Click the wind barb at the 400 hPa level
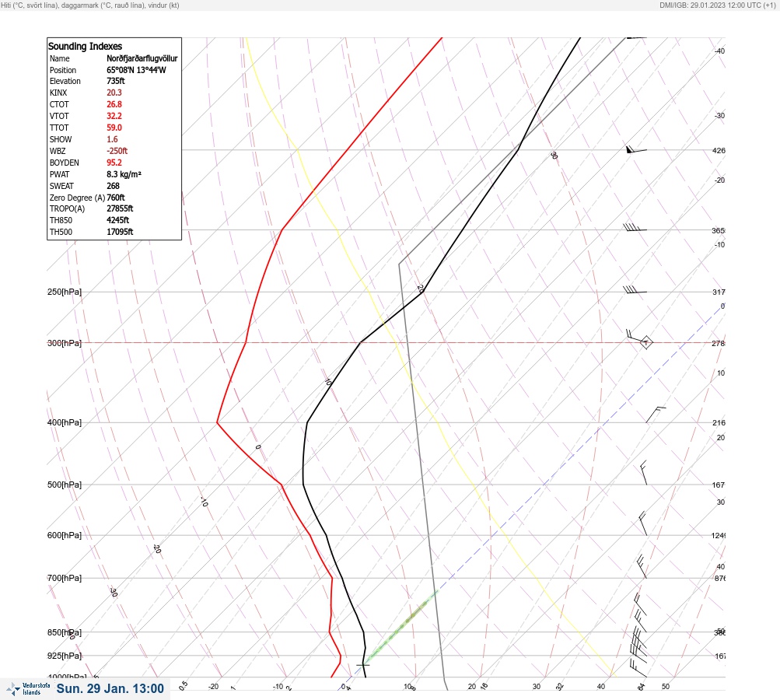 click(x=656, y=415)
